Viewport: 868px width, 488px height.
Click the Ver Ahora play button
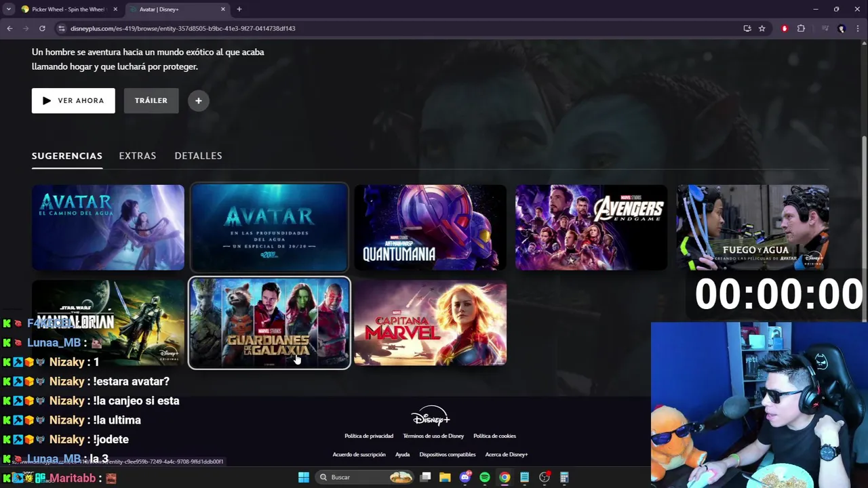[x=73, y=100]
